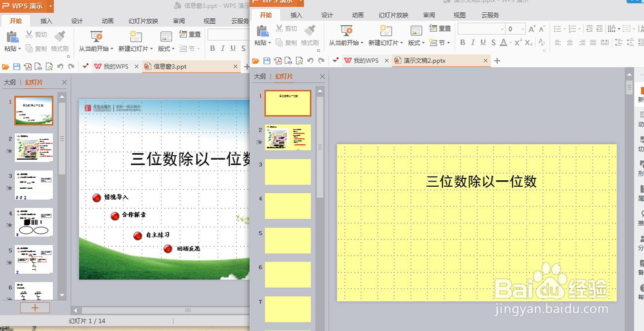Close 演示文稿2.pptx document tab

point(486,61)
